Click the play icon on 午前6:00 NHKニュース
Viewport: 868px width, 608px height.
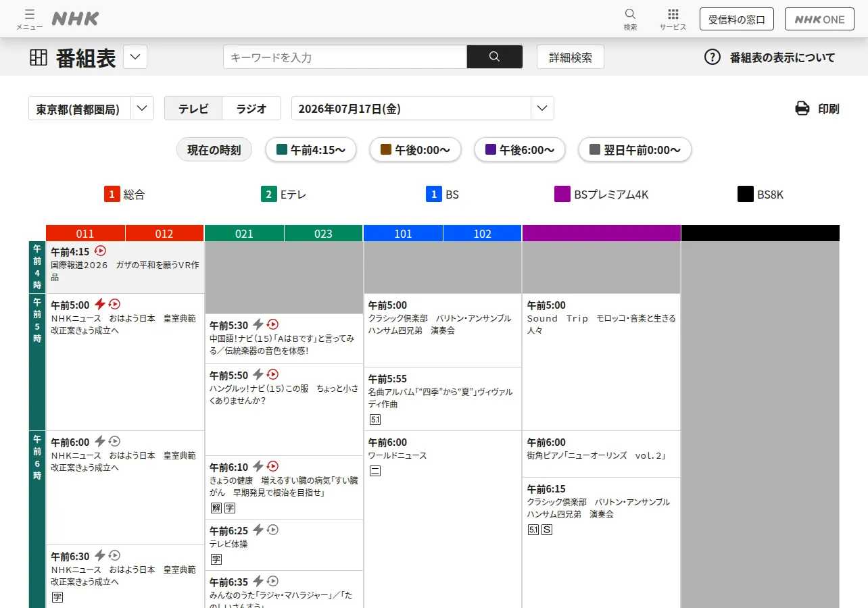[x=115, y=441]
